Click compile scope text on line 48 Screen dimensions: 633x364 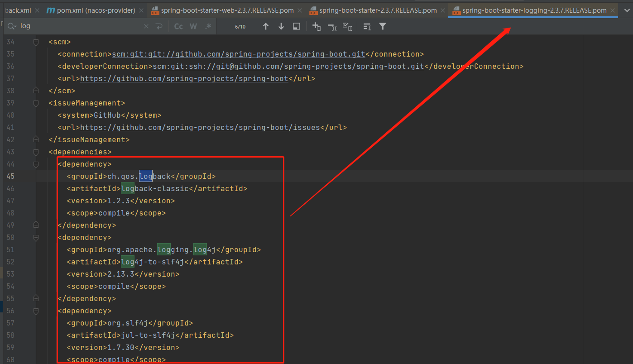pos(114,213)
